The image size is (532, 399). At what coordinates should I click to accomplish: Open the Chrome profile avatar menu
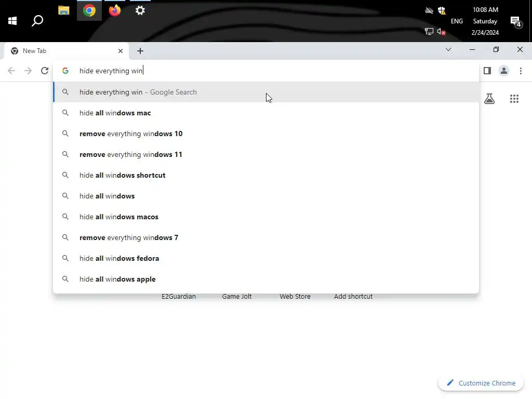[x=504, y=71]
